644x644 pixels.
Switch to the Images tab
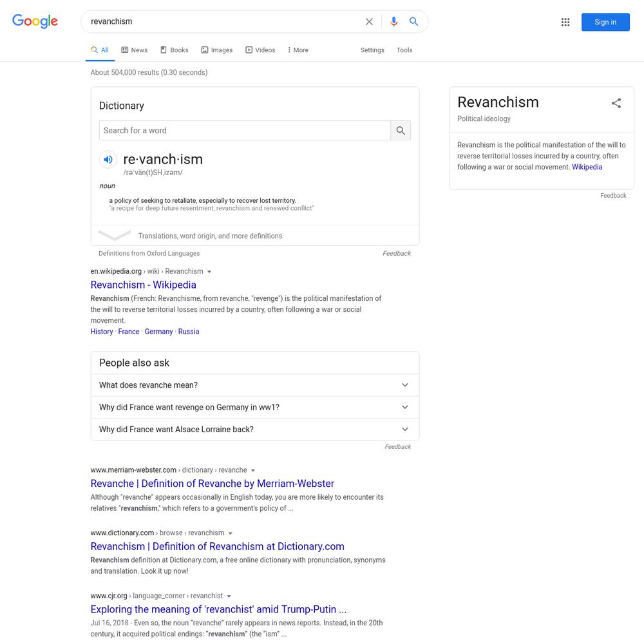[x=217, y=50]
